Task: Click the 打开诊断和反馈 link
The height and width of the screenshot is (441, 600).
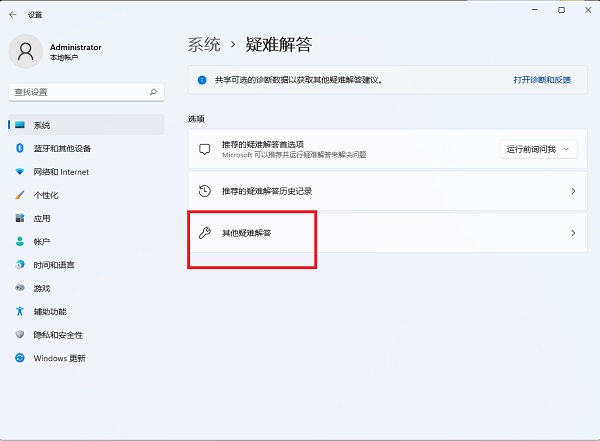Action: tap(542, 79)
